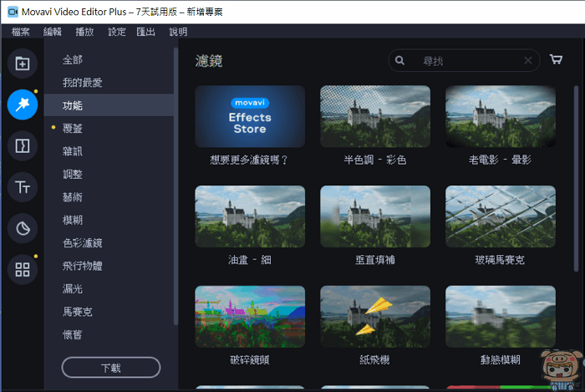Select the 垂直填補 filter thumbnail
Screen dimensions: 585x392
375,216
